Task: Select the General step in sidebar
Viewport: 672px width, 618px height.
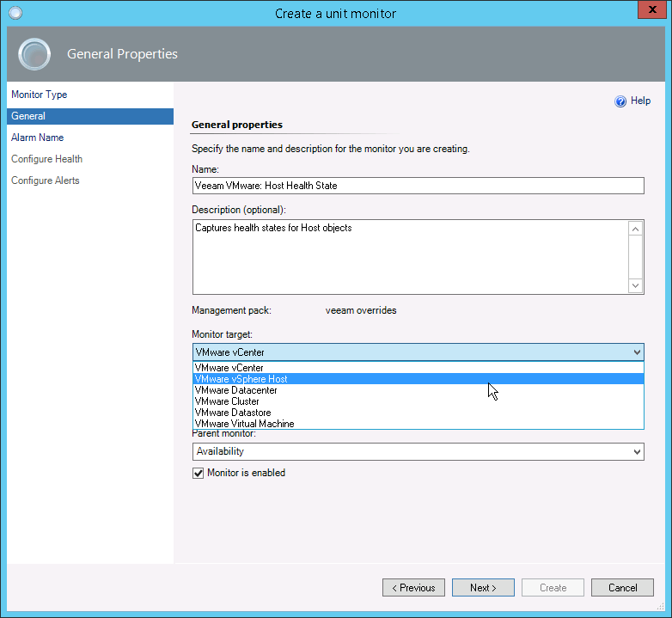Action: (x=28, y=116)
